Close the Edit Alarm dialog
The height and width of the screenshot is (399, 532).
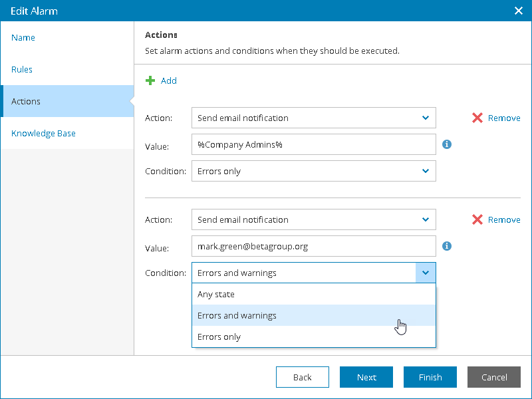tap(519, 11)
